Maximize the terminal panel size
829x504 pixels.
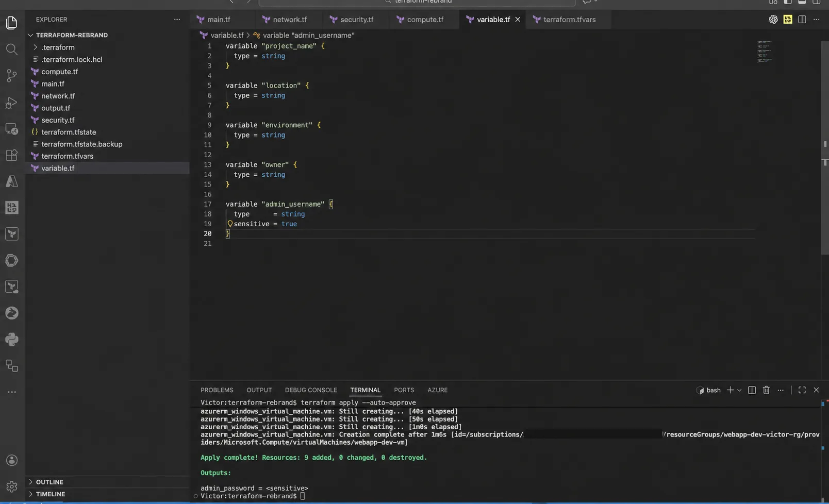802,390
